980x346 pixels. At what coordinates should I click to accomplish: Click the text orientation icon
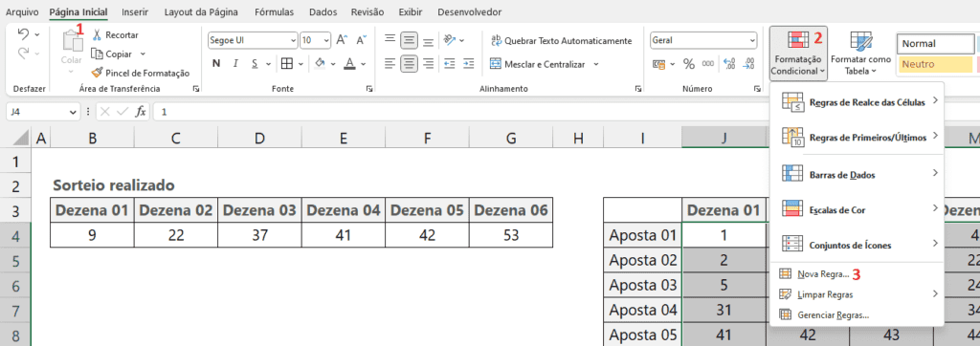click(x=450, y=40)
